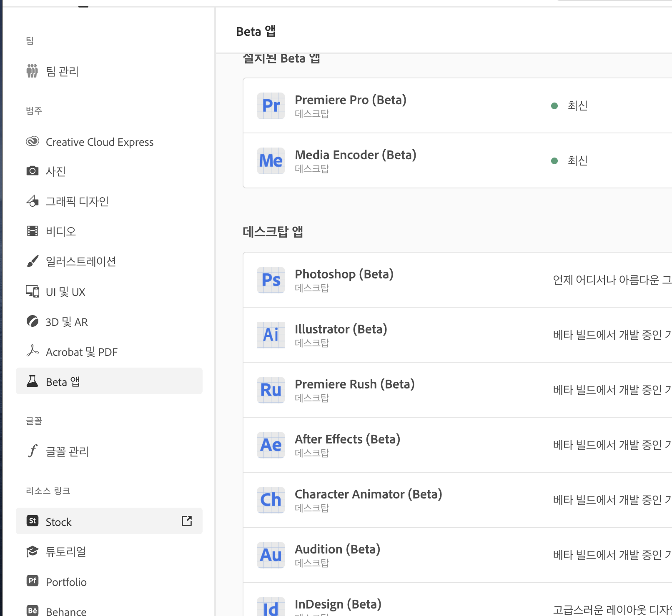Click Illustrator's 베타 빌드 description
Viewport: 672px width, 616px height.
[x=612, y=335]
